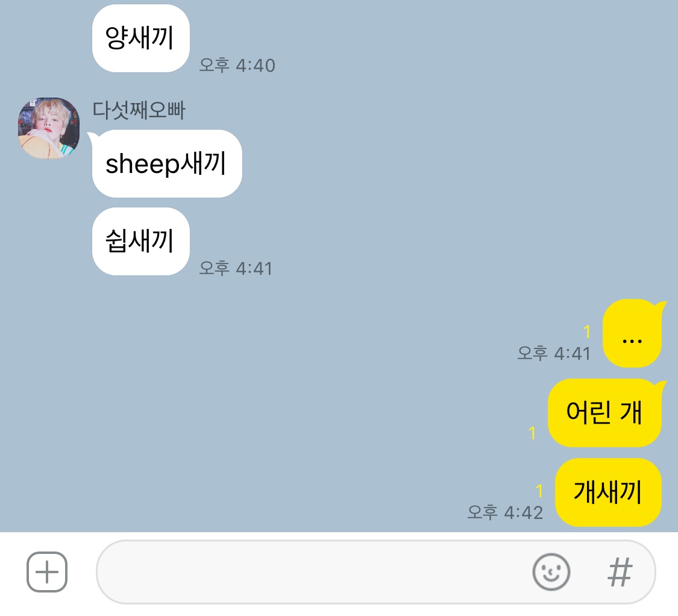The width and height of the screenshot is (678, 616).
Task: Tap unread count 1 beside 개새끼
Action: click(539, 491)
